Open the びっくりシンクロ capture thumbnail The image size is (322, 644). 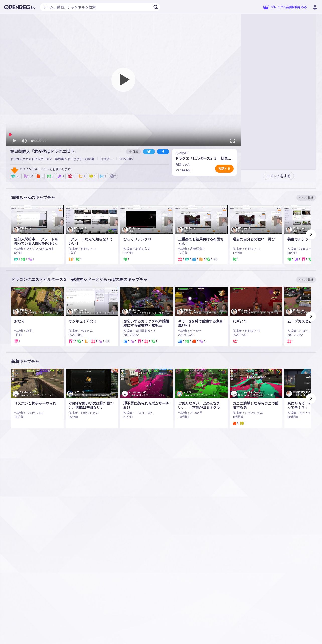tap(147, 219)
